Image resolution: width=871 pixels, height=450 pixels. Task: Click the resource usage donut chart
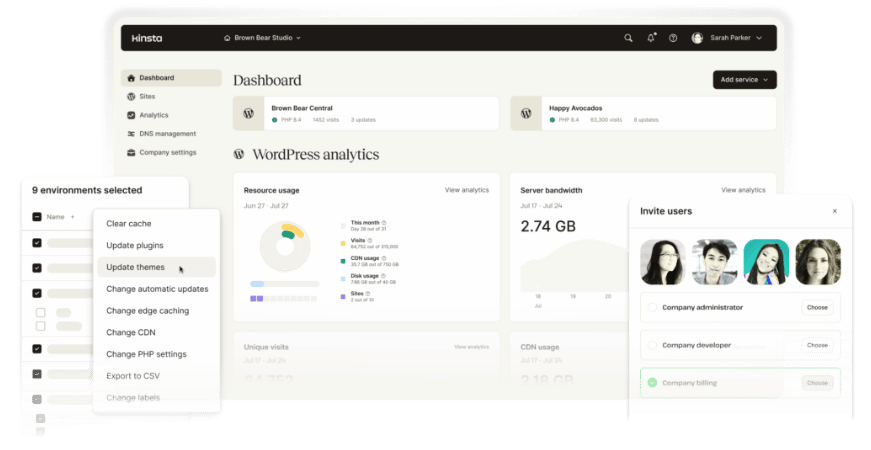point(285,246)
